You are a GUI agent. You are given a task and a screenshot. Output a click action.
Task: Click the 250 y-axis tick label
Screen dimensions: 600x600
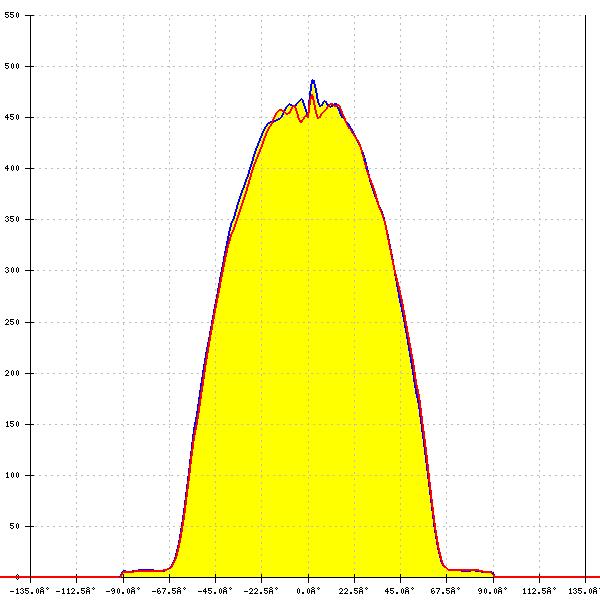tap(12, 322)
